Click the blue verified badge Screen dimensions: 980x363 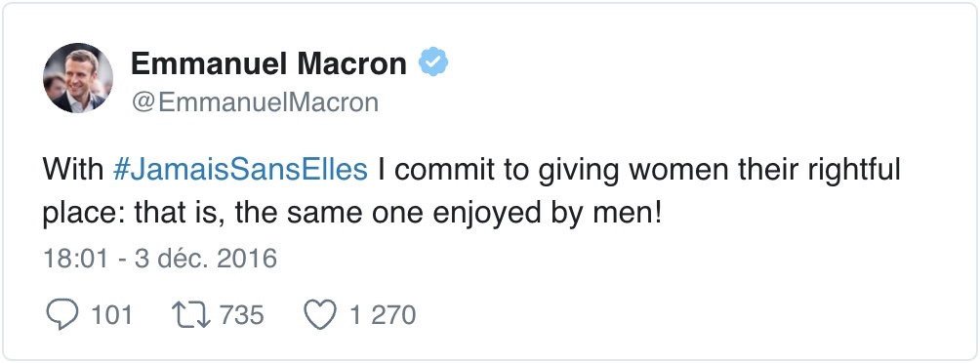433,61
